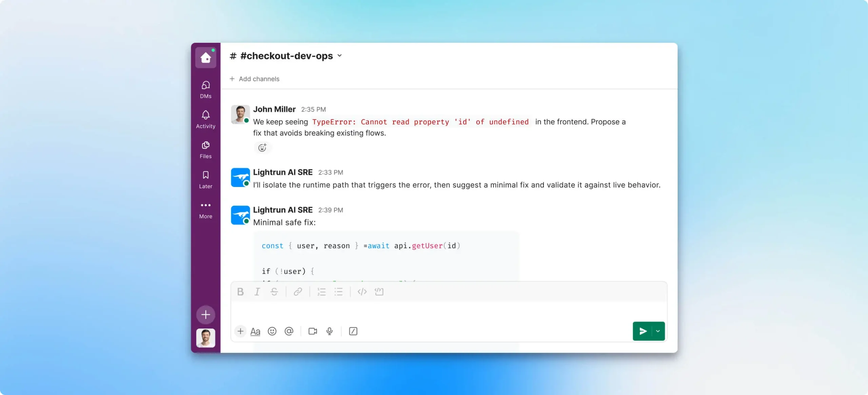Open DMs from the sidebar
Viewport: 868px width, 395px height.
pos(205,89)
